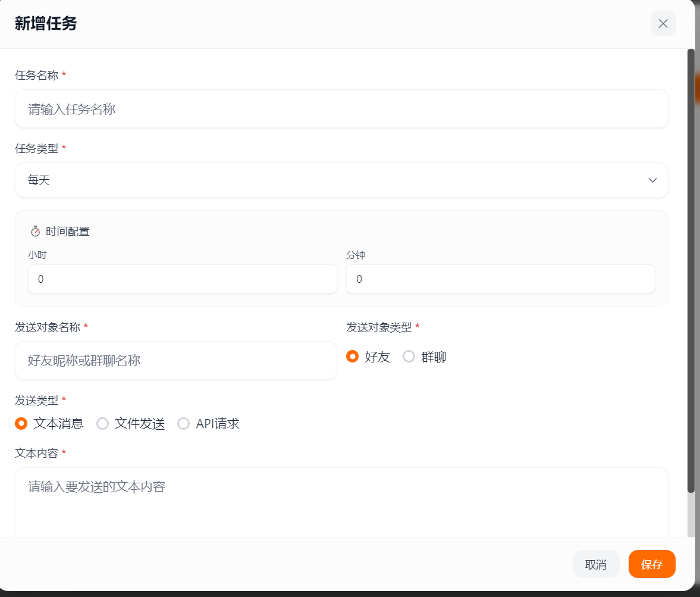The image size is (700, 597).
Task: Click the 发送对象类型 field label
Action: pyautogui.click(x=379, y=327)
